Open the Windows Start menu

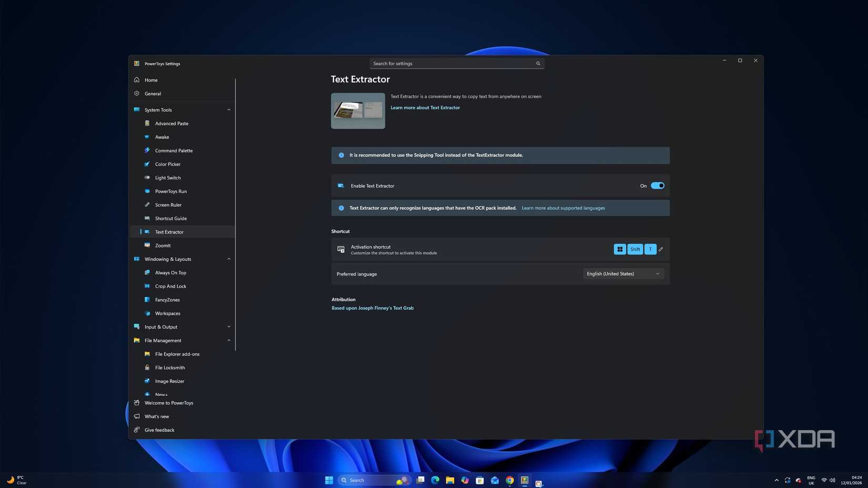(329, 480)
